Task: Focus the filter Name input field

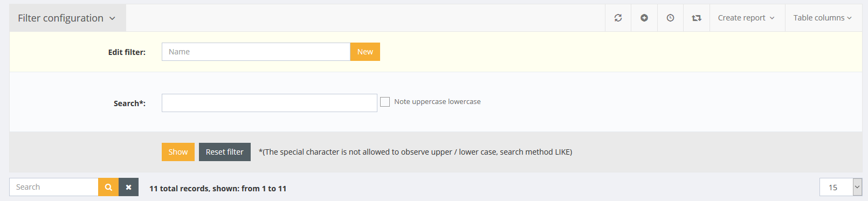Action: [256, 52]
